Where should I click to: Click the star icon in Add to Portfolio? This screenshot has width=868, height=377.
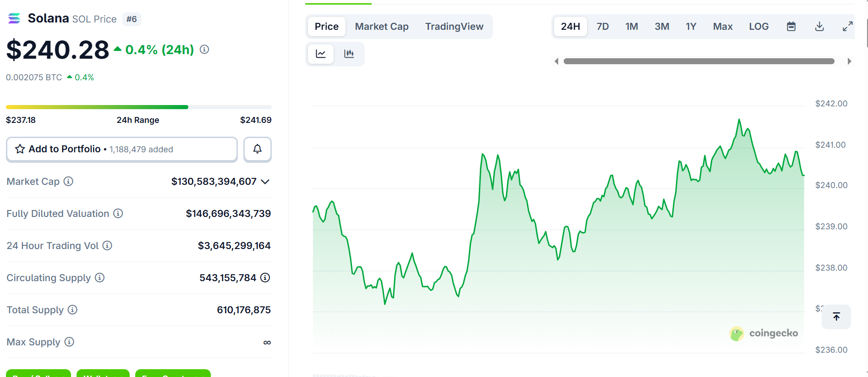[x=20, y=149]
